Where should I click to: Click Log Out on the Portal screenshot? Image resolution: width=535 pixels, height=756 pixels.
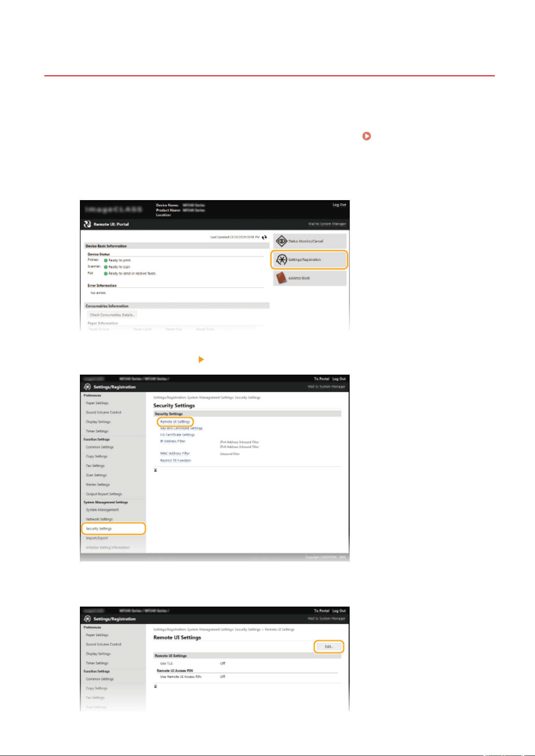[339, 205]
